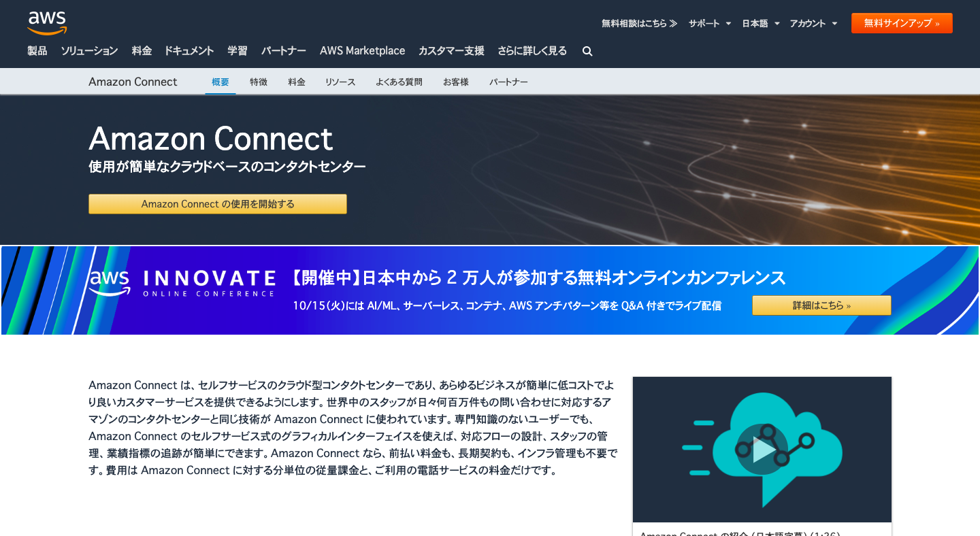Click 詳細はこちら in the banner
Screen dimensions: 980x536
[x=821, y=305]
